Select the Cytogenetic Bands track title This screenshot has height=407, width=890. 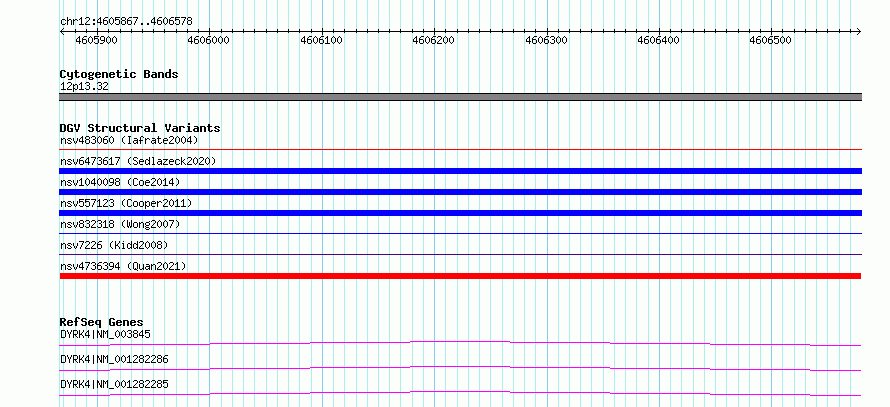[x=119, y=74]
